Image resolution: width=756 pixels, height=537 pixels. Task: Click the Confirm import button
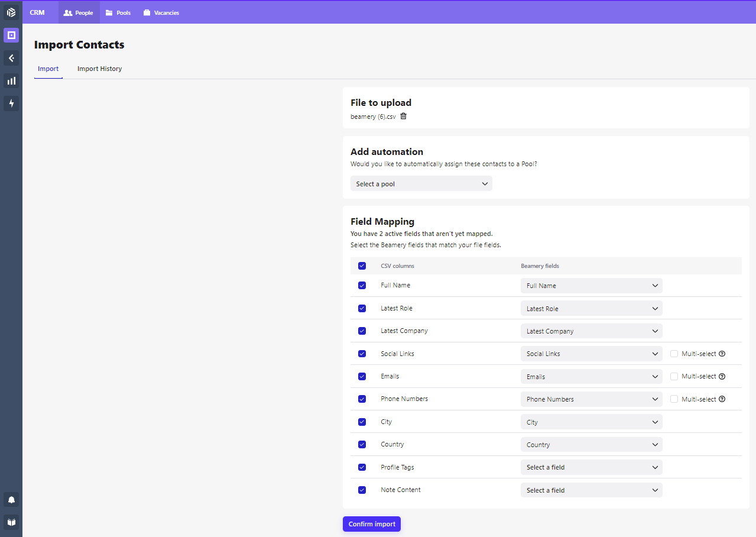tap(371, 524)
